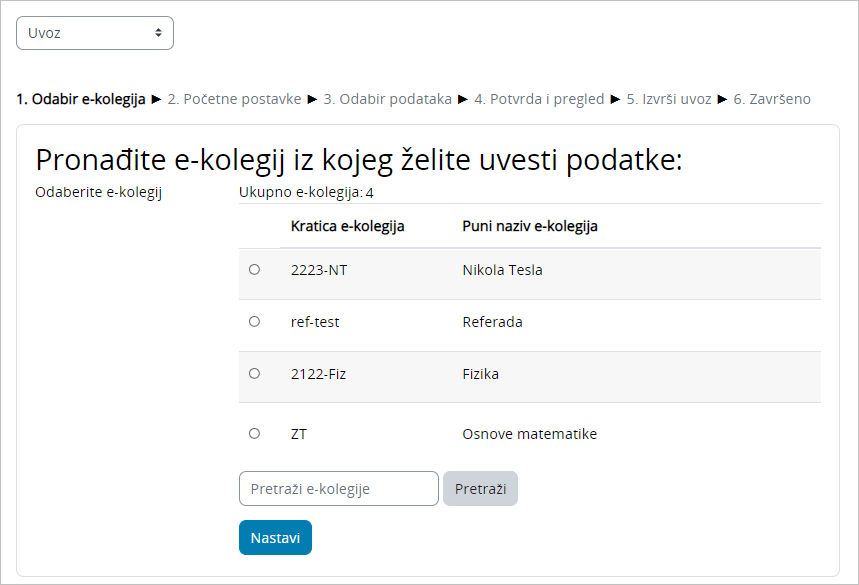Select the radio button for 2223-NT
The width and height of the screenshot is (859, 585).
coord(254,270)
